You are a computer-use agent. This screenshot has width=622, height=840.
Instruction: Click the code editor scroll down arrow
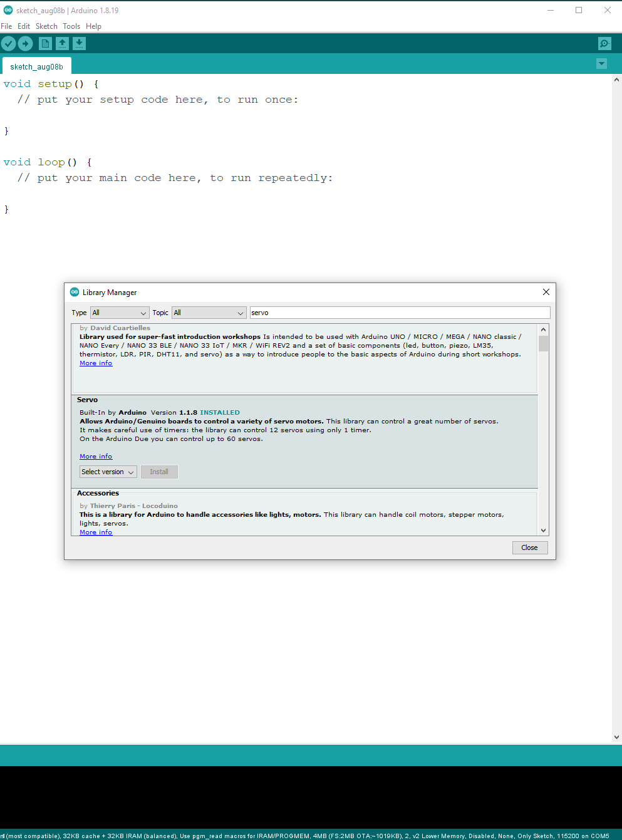(x=617, y=737)
